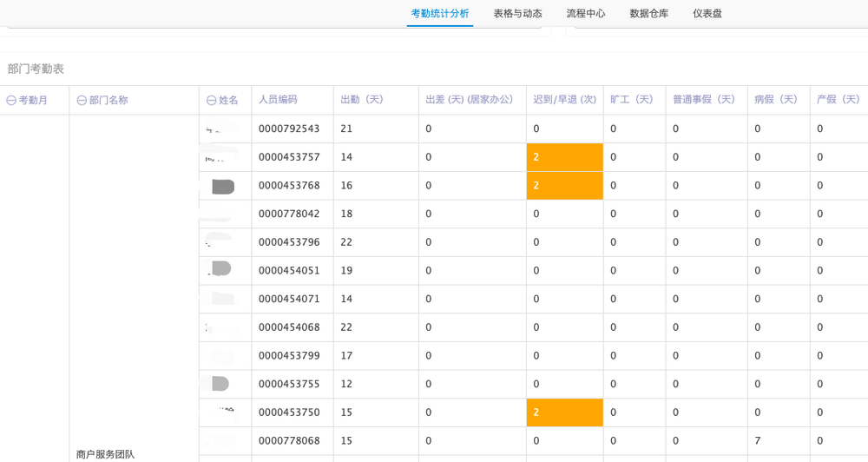Click the 人员编码 column header
This screenshot has width=868, height=462.
(x=278, y=100)
